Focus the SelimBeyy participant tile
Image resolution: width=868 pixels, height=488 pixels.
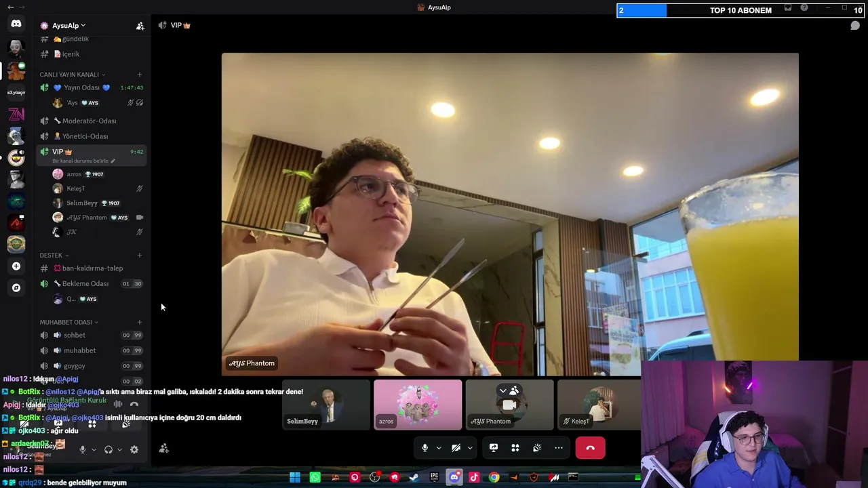326,405
